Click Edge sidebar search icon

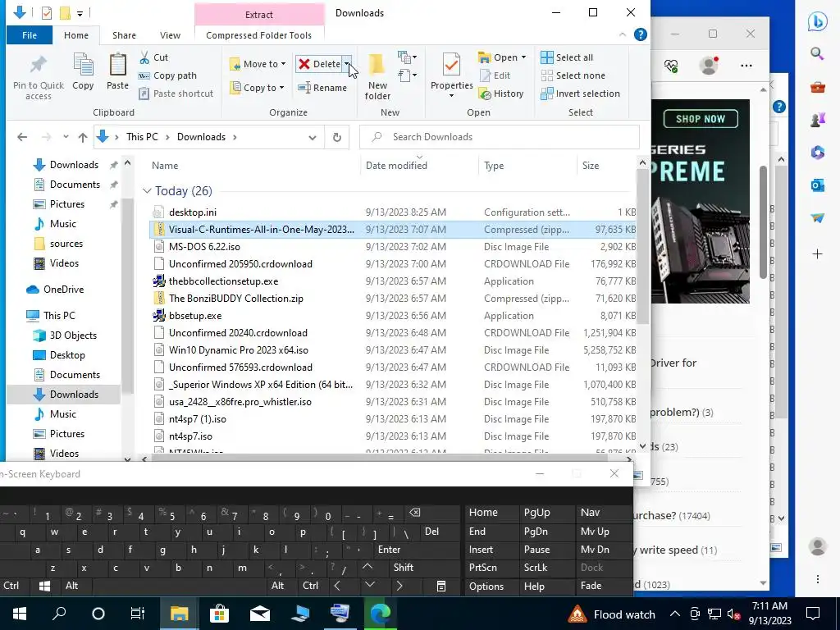817,53
